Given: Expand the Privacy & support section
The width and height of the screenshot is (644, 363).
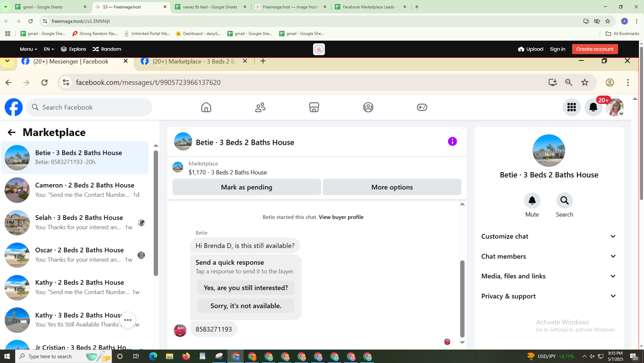Looking at the screenshot, I should click(549, 296).
